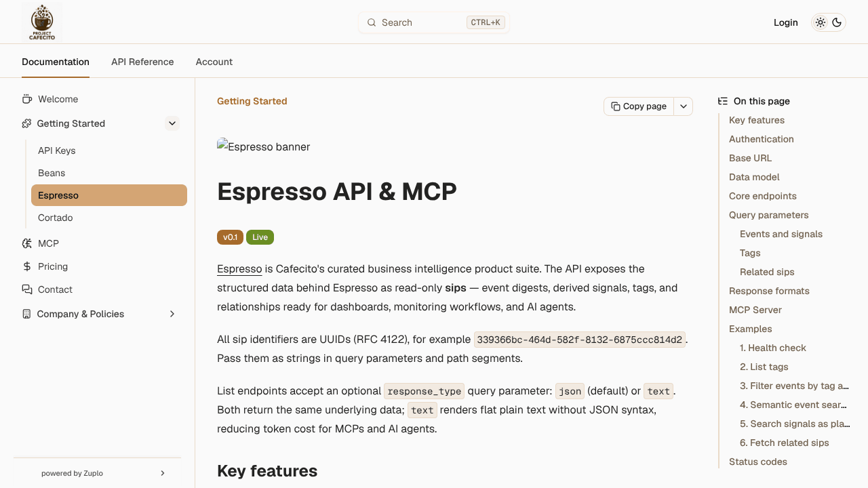Jump to 3. Filter events by tag example
Viewport: 868px width, 488px height.
pyautogui.click(x=795, y=386)
